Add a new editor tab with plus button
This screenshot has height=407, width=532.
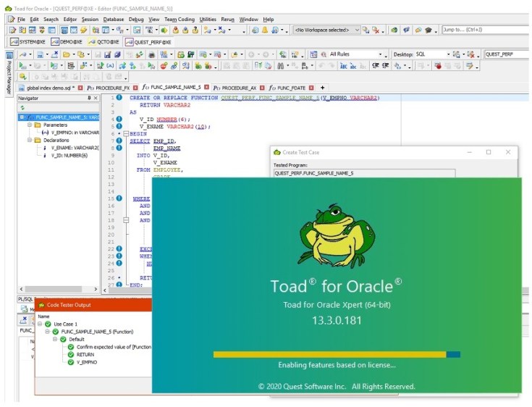click(x=322, y=88)
